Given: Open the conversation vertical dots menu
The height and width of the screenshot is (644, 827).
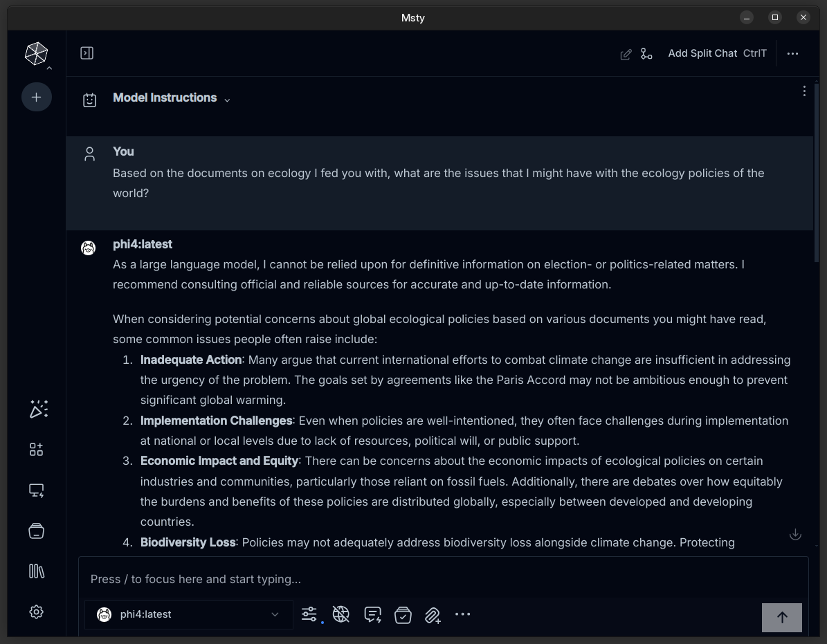Looking at the screenshot, I should [803, 91].
